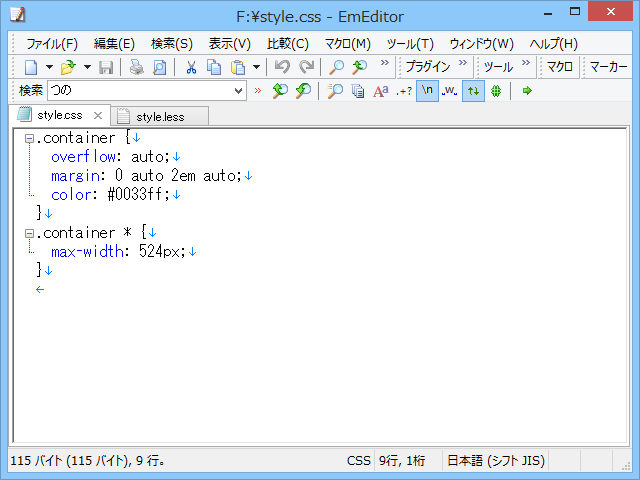The width and height of the screenshot is (640, 480).
Task: Open the ウィンドウ(W) menu
Action: pyautogui.click(x=482, y=44)
